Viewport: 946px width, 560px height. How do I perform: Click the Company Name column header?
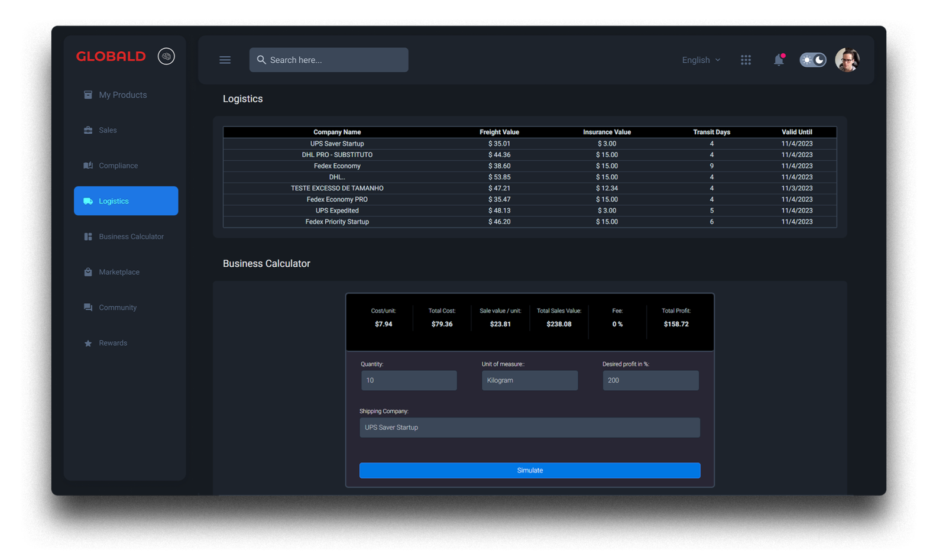pos(337,132)
